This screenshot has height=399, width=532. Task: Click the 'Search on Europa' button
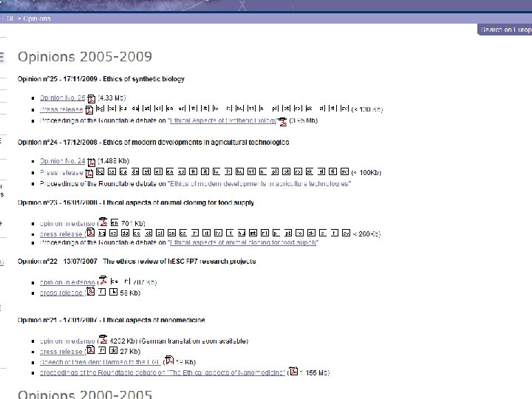(x=505, y=30)
